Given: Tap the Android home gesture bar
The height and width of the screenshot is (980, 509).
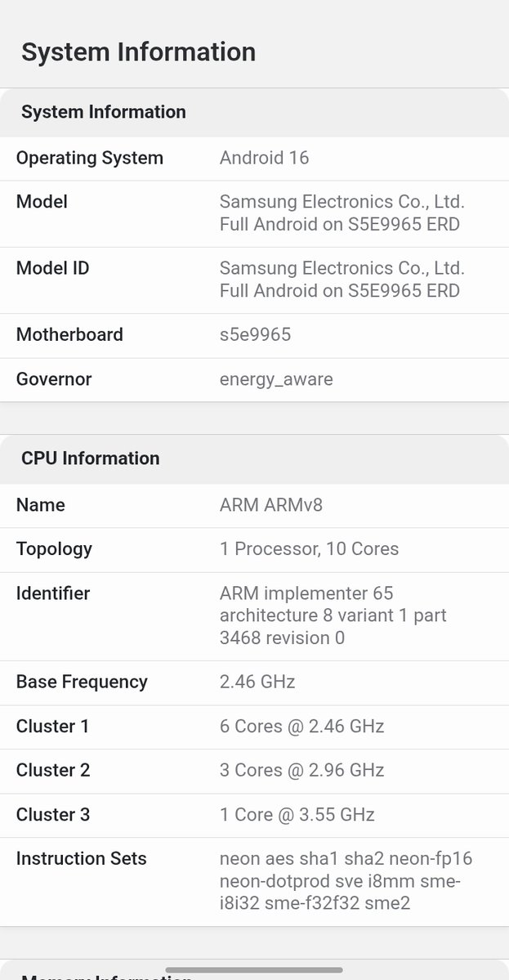Looking at the screenshot, I should click(254, 970).
